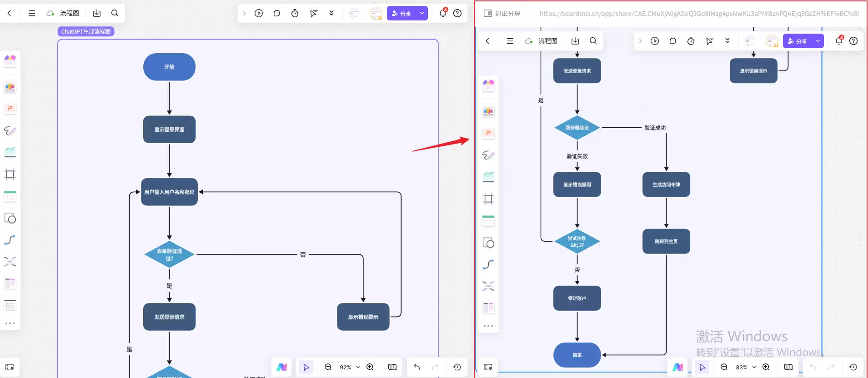The image size is (868, 378).
Task: Click export icon in right window toolbar
Action: (x=575, y=41)
